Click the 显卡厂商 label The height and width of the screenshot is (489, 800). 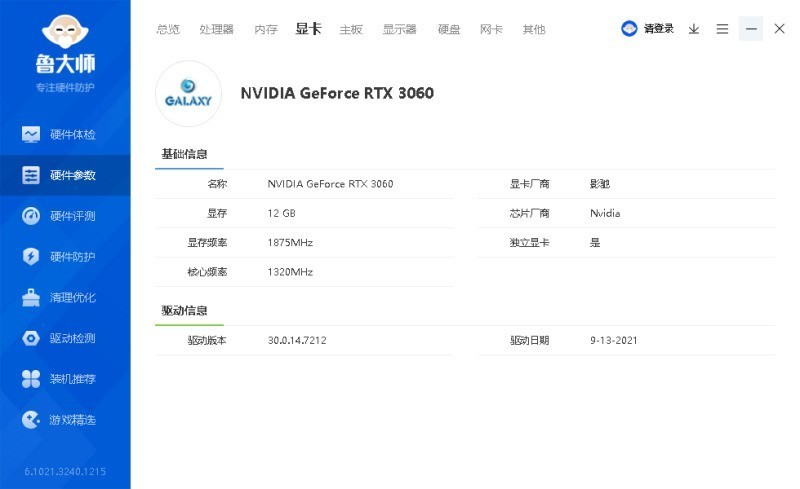pos(530,184)
